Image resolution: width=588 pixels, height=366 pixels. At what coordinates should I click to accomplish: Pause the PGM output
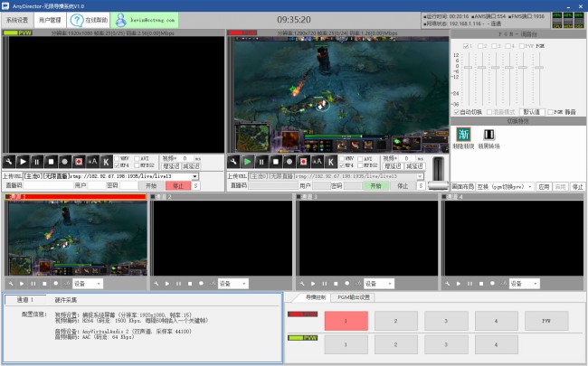click(261, 162)
